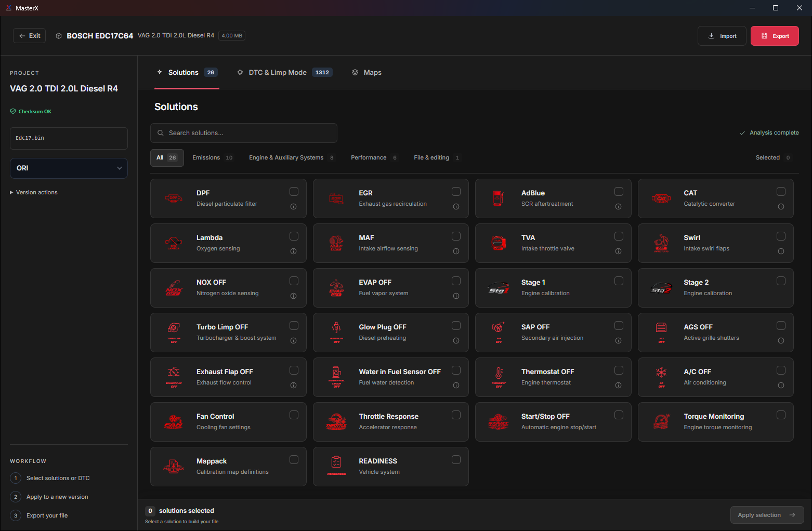Image resolution: width=812 pixels, height=531 pixels.
Task: Click the Torque Monitoring gauge icon
Action: 661,422
